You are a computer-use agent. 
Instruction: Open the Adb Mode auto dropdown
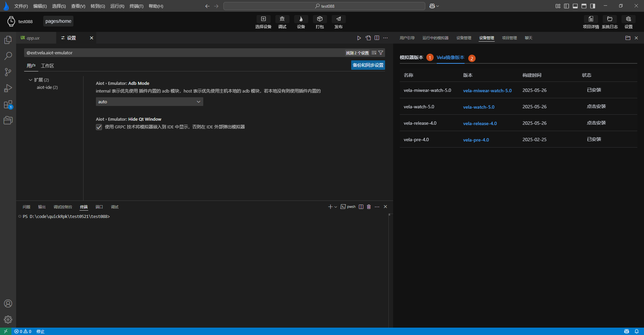pos(149,102)
